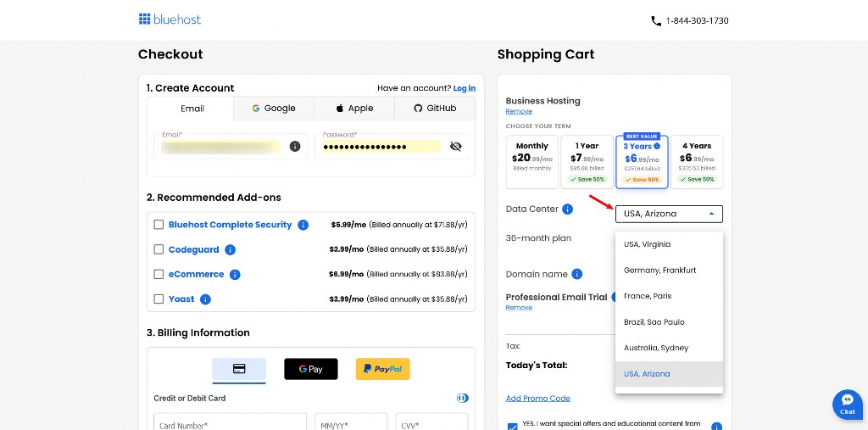
Task: Click info icon beside Yoast
Action: tap(205, 299)
